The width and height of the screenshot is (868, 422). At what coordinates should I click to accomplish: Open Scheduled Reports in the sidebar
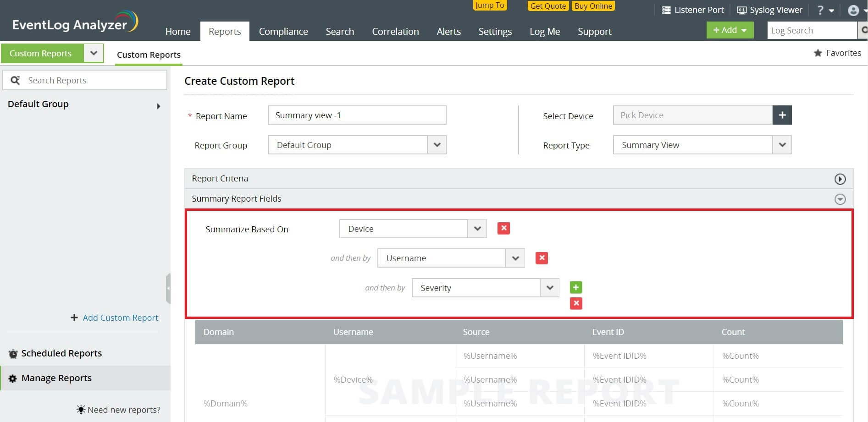pyautogui.click(x=61, y=353)
